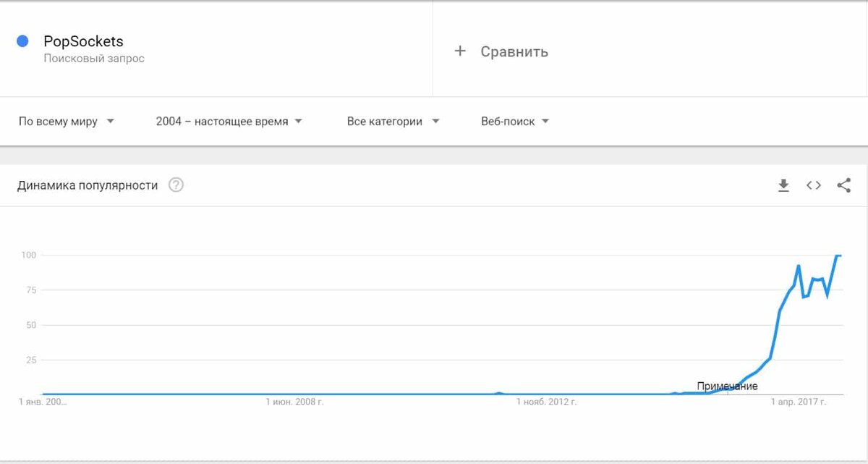
Task: Click the plus icon beside Сравнить
Action: point(459,51)
